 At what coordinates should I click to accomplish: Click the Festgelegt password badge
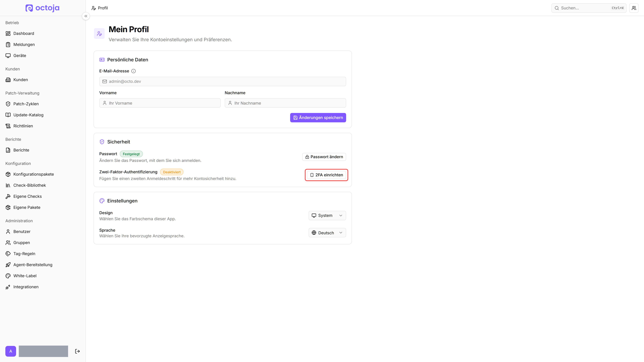pyautogui.click(x=131, y=154)
